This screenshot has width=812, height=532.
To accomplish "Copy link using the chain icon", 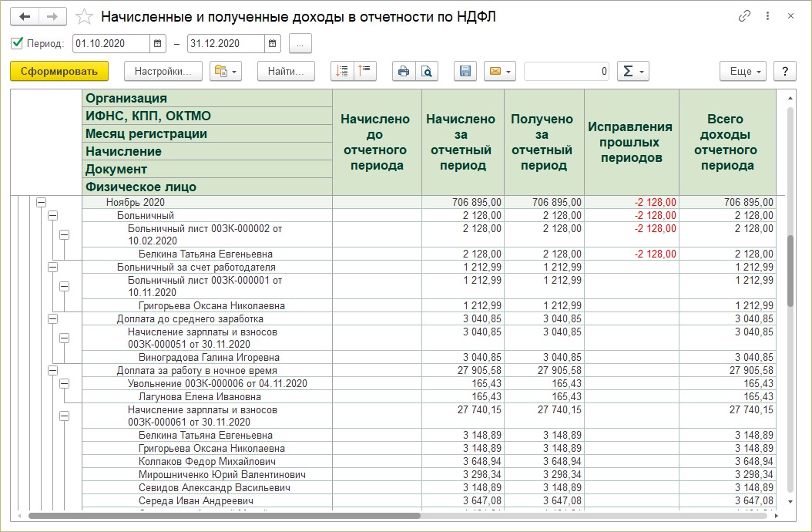I will pyautogui.click(x=744, y=16).
